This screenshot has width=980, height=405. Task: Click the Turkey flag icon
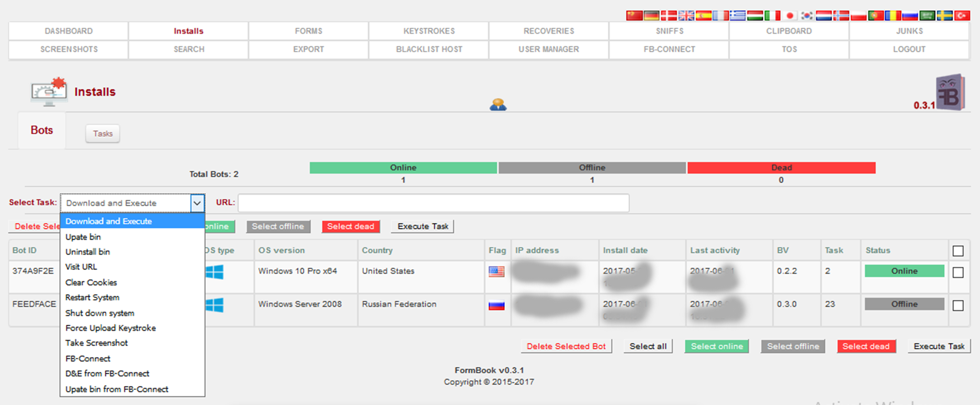[x=962, y=15]
